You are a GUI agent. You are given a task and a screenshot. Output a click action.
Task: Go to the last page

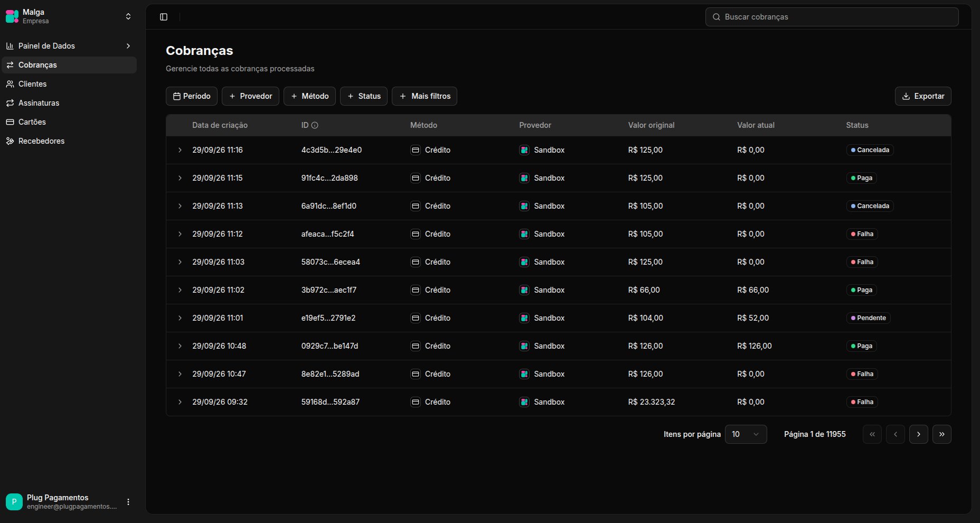(942, 434)
